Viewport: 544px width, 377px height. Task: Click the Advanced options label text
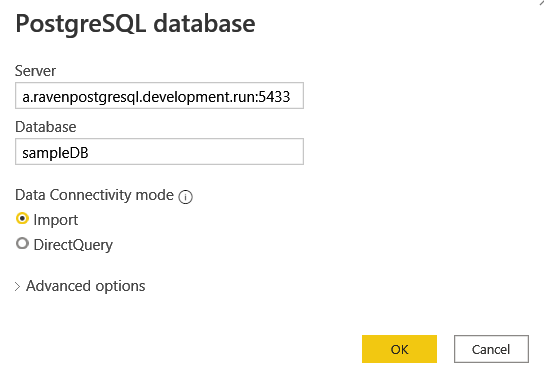[86, 286]
